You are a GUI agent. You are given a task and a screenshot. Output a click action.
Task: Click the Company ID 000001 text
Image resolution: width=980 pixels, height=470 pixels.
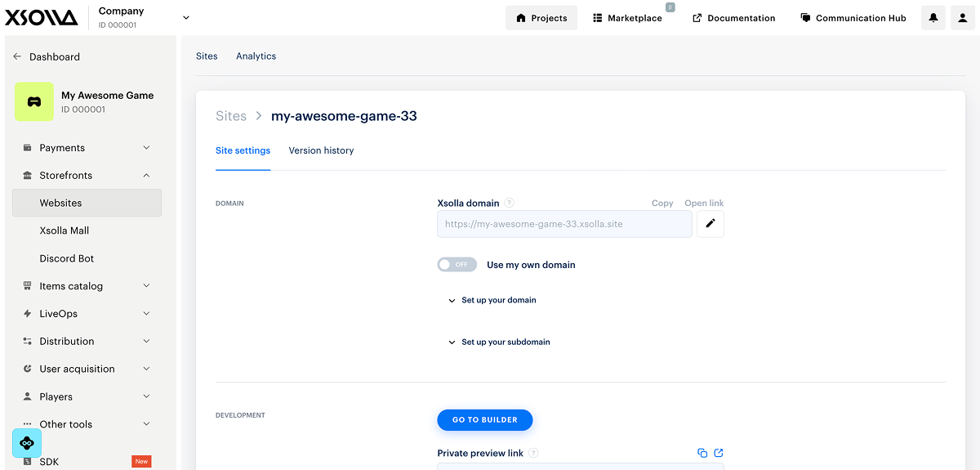coord(118,25)
